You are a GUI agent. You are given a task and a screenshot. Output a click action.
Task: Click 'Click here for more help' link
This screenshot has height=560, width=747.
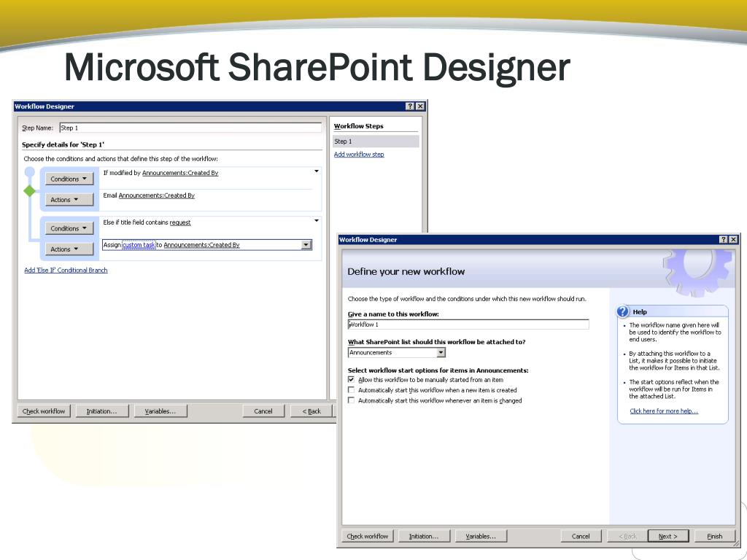pyautogui.click(x=664, y=411)
